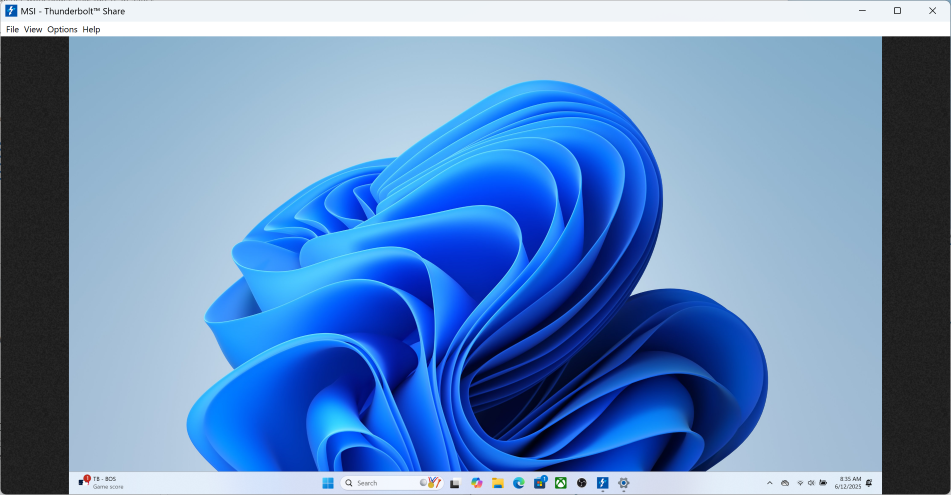This screenshot has width=951, height=495.
Task: Open the TB - BOS game score widget
Action: point(101,482)
